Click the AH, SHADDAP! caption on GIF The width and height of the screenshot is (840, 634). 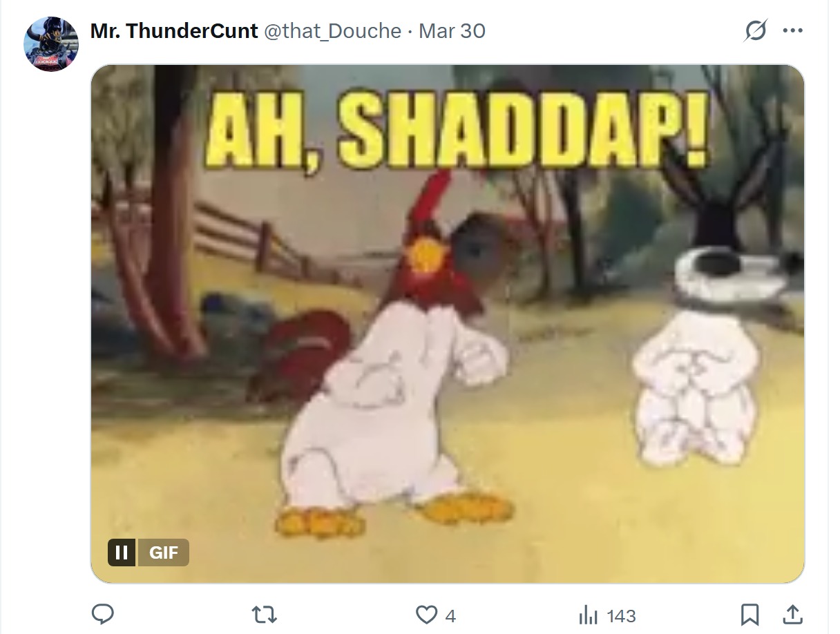pyautogui.click(x=457, y=133)
